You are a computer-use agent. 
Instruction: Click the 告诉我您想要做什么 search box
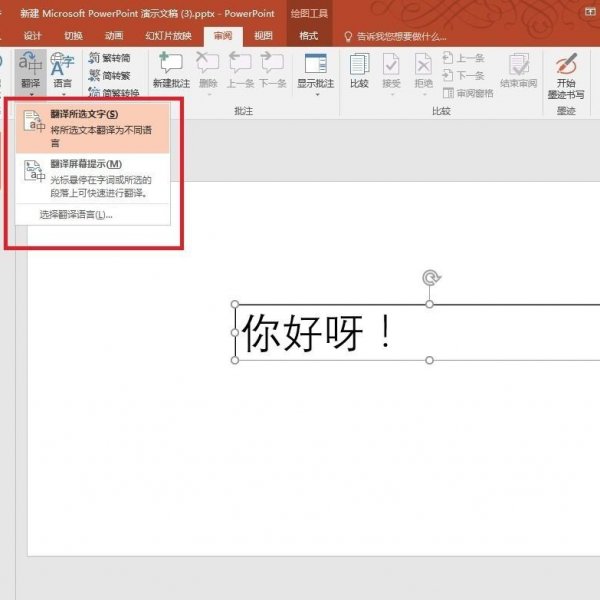click(400, 35)
